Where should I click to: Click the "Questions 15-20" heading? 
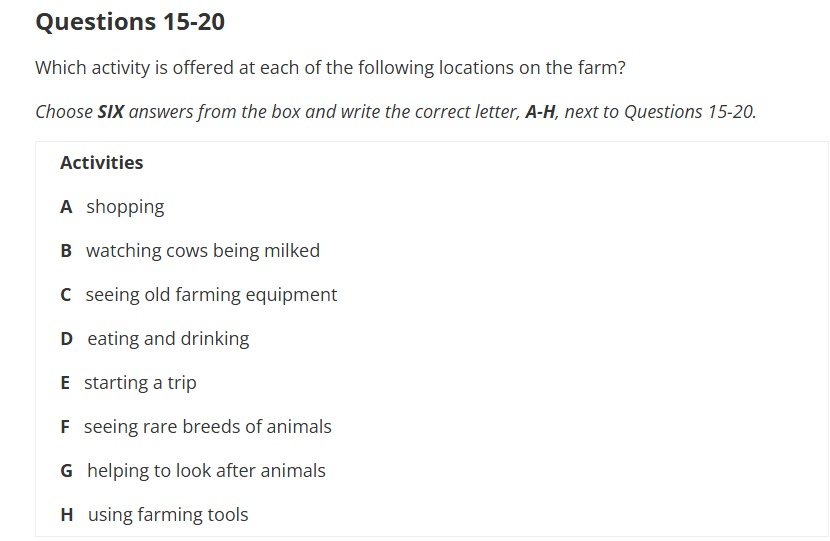(130, 20)
